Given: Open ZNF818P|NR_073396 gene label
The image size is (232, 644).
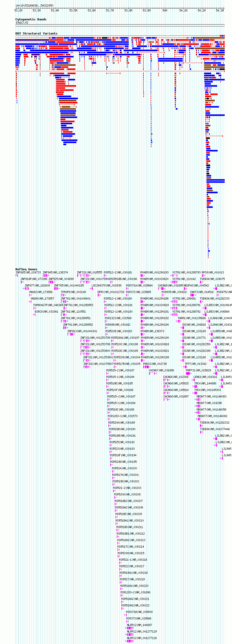Looking at the screenshot, I should coord(34,279).
